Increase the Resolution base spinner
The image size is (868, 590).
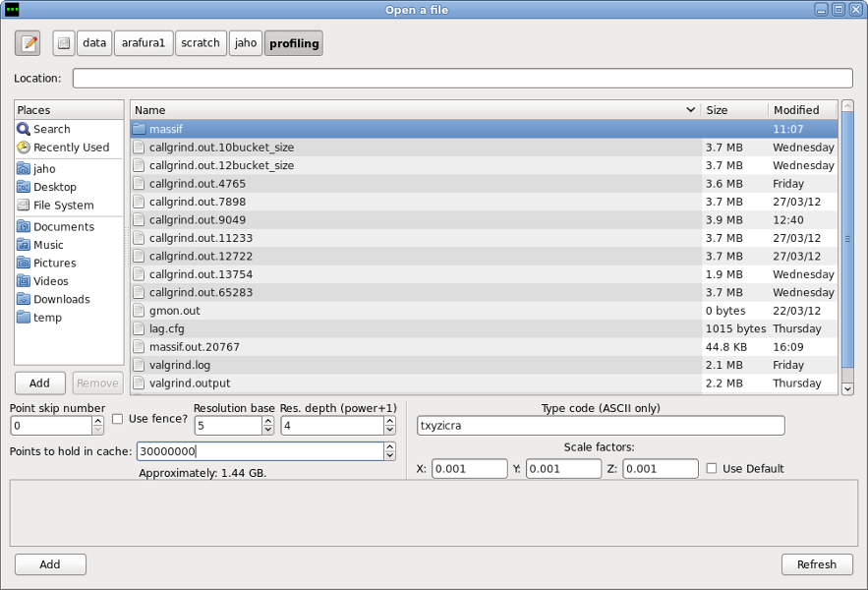268,422
